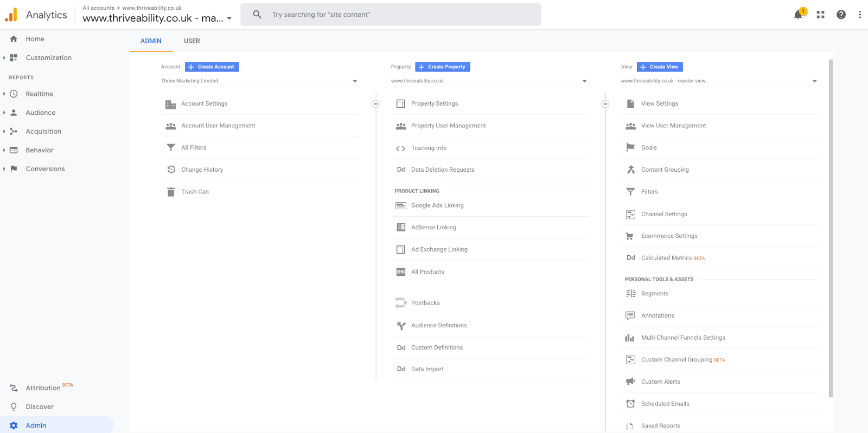Click the property-to-view move arrow circle

(605, 104)
